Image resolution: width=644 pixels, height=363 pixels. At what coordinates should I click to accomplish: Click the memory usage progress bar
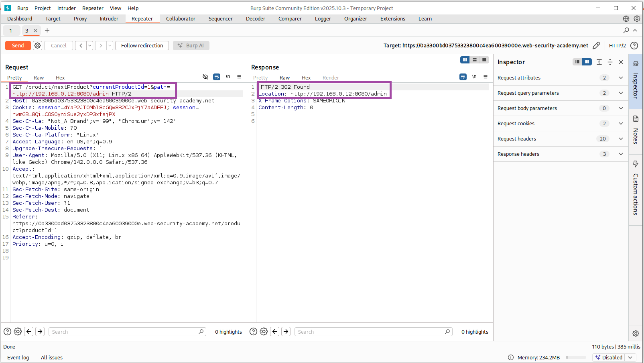click(x=576, y=357)
